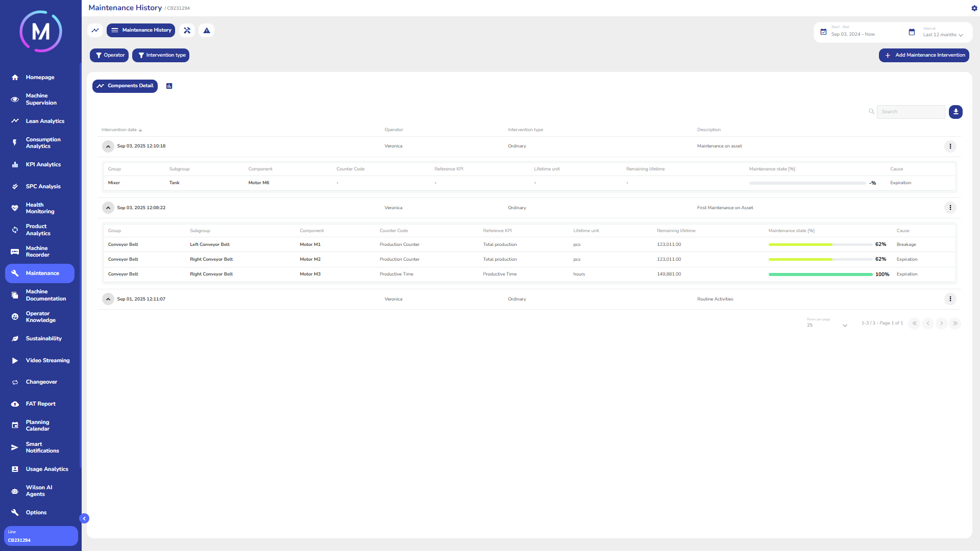Click the tools wrench-hammer icon tab
The height and width of the screenshot is (551, 980).
click(187, 31)
